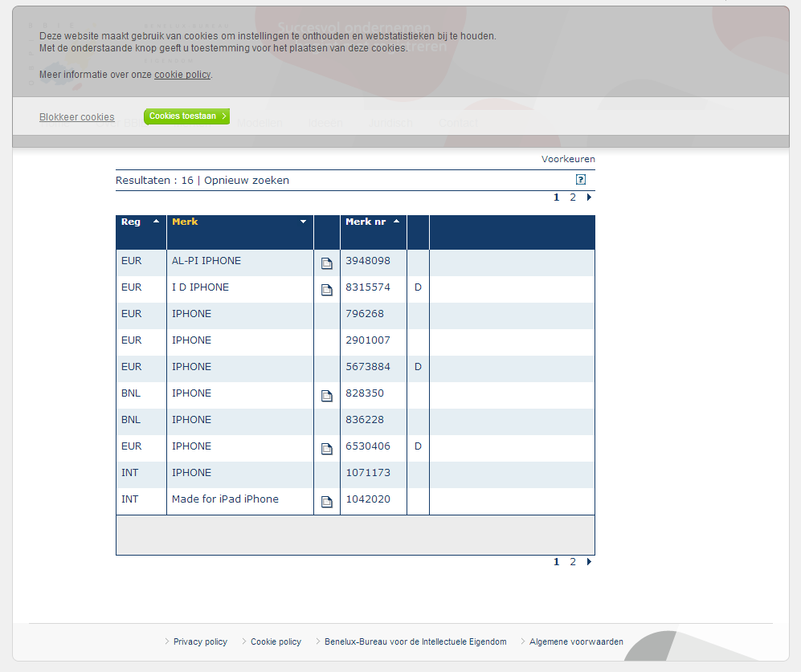Open the document icon for mark 6530406

326,449
